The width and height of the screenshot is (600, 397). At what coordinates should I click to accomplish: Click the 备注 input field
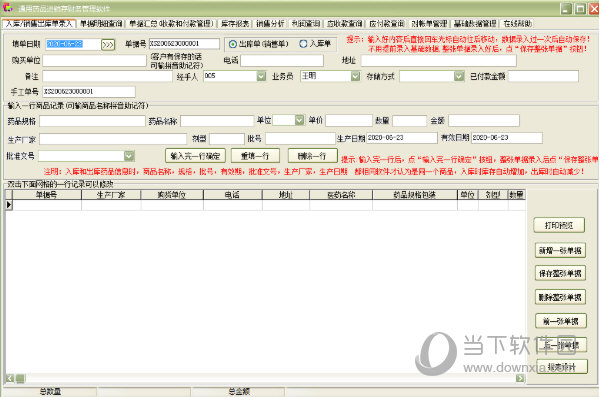(x=108, y=77)
